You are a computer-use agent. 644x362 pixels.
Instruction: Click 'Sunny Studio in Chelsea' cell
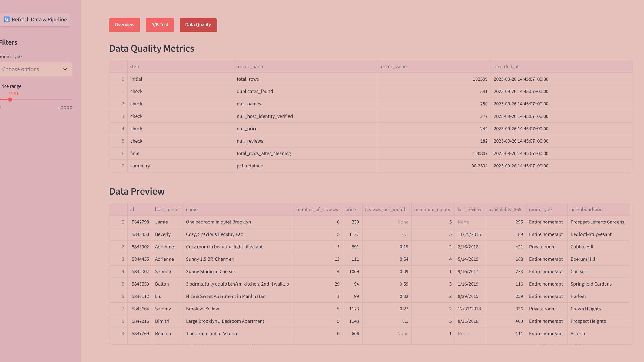[238, 272]
